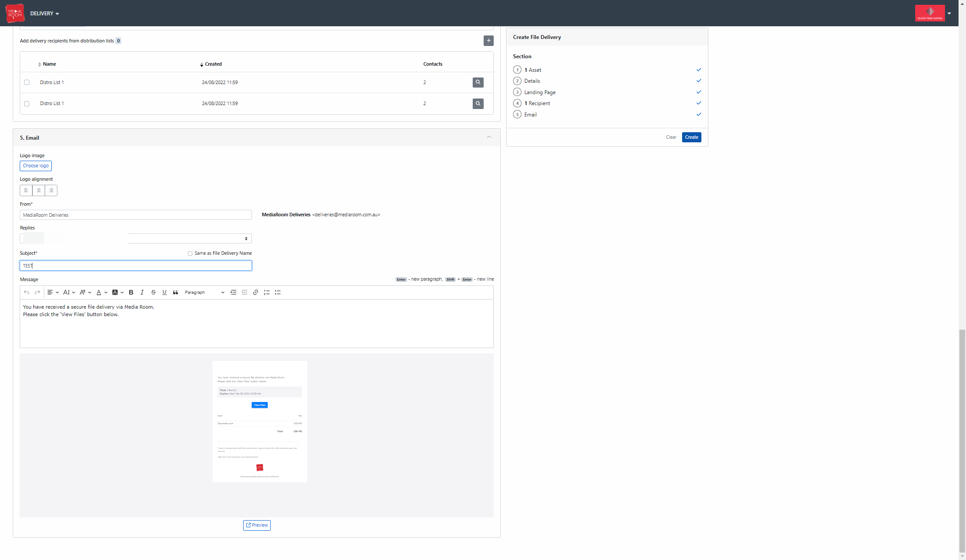Screen dimensions: 966x560
Task: Create bulleted list in message
Action: (x=278, y=292)
